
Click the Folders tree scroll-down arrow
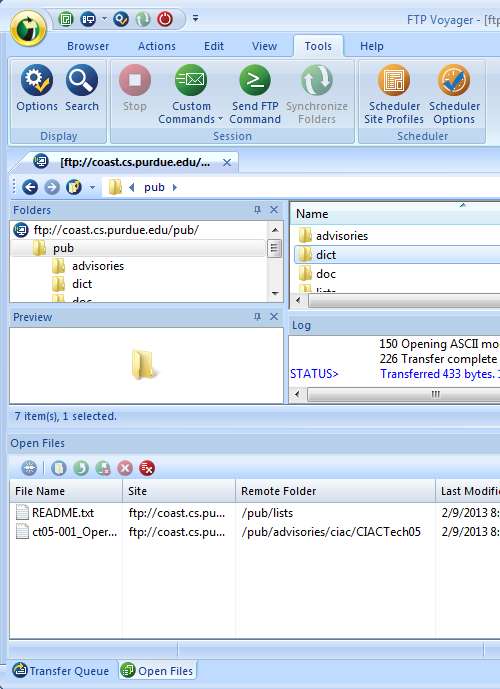pos(275,294)
